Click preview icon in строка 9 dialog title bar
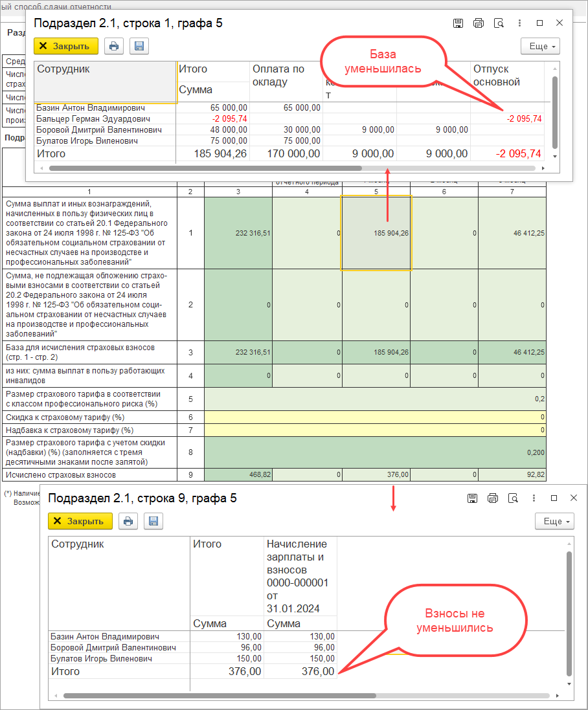The image size is (588, 710). (x=513, y=498)
